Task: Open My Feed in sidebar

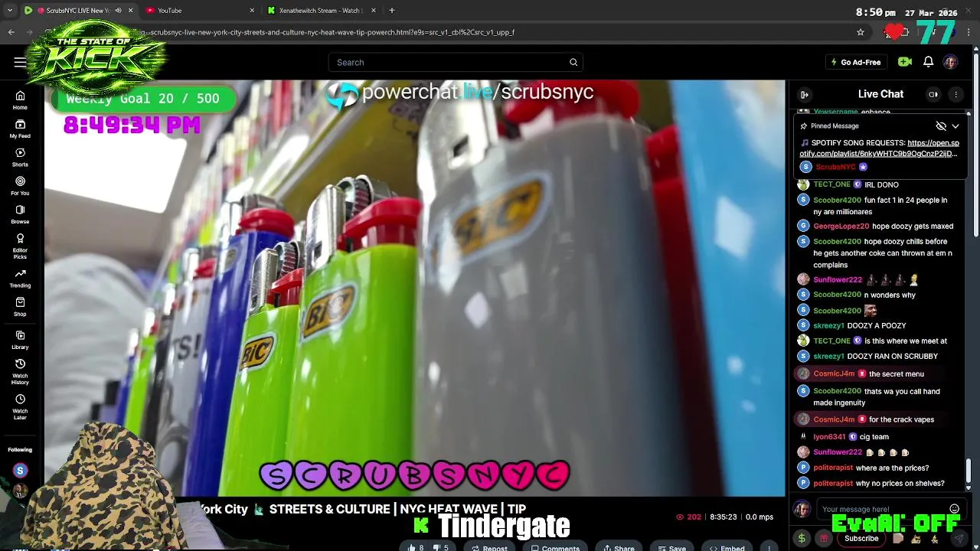Action: (20, 129)
